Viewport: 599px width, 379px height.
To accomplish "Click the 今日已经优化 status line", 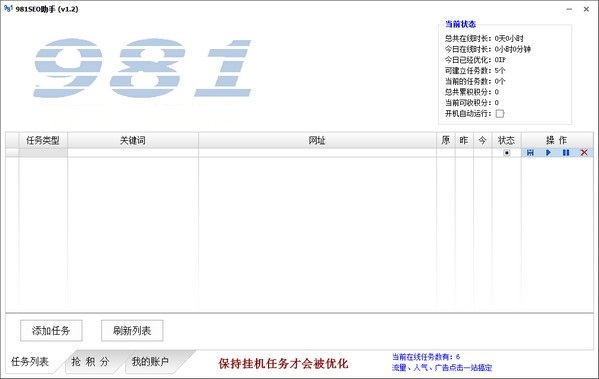I will tap(475, 60).
